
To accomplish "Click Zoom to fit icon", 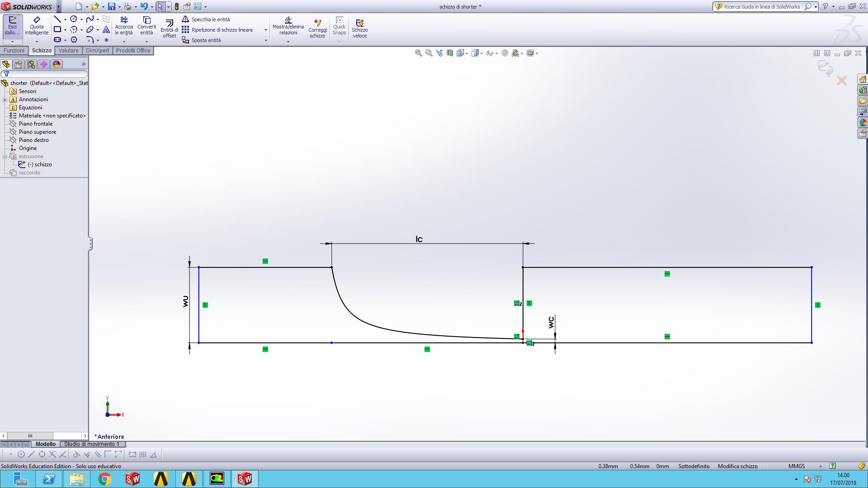I will [418, 53].
